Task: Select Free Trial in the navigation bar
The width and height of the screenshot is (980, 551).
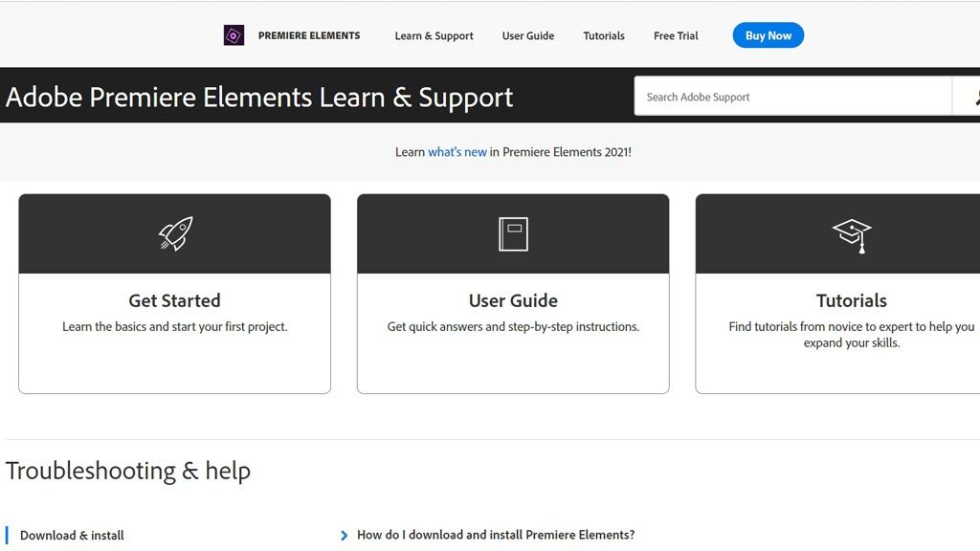Action: 676,36
